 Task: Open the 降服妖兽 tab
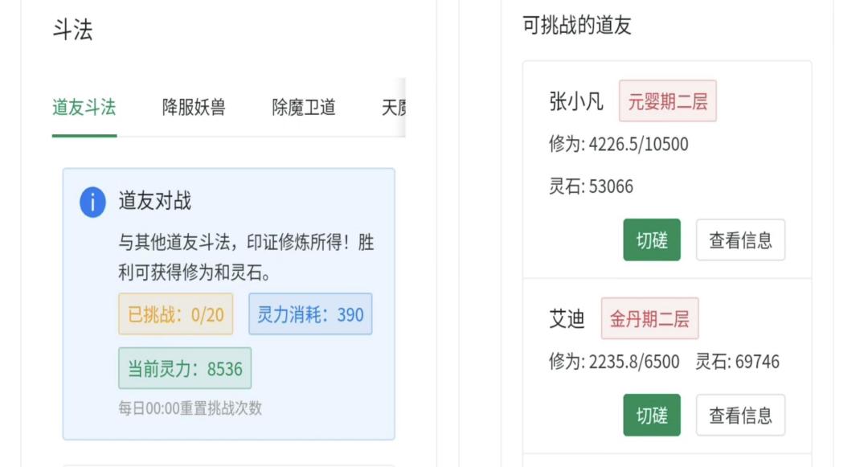tap(194, 108)
